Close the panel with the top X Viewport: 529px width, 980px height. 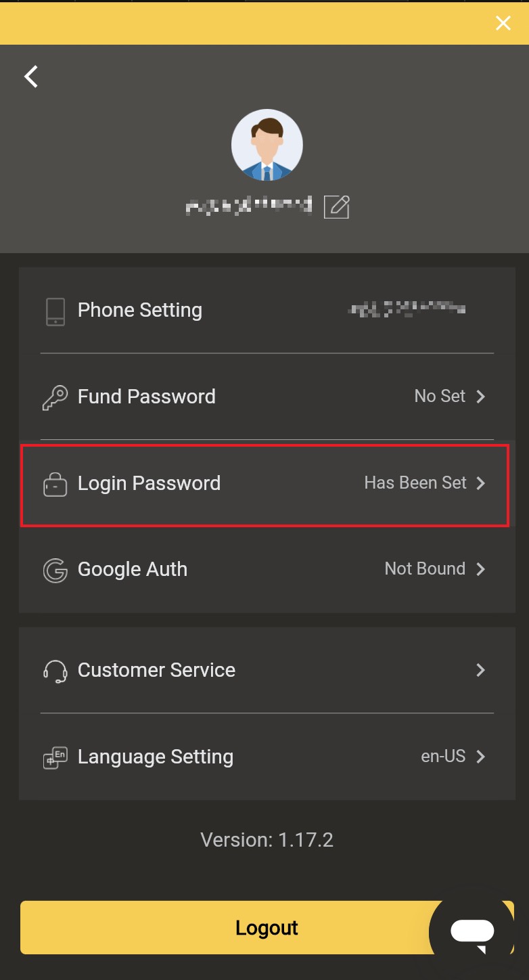coord(503,24)
